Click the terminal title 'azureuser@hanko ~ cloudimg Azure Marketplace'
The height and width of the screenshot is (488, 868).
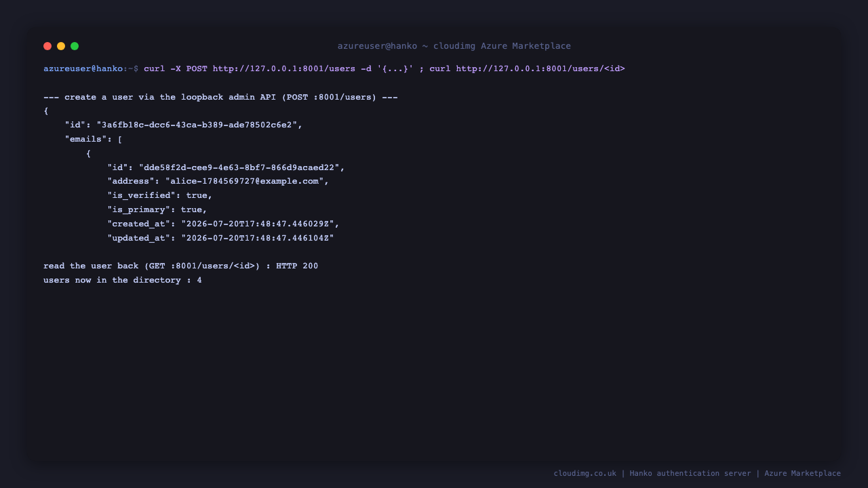tap(454, 46)
